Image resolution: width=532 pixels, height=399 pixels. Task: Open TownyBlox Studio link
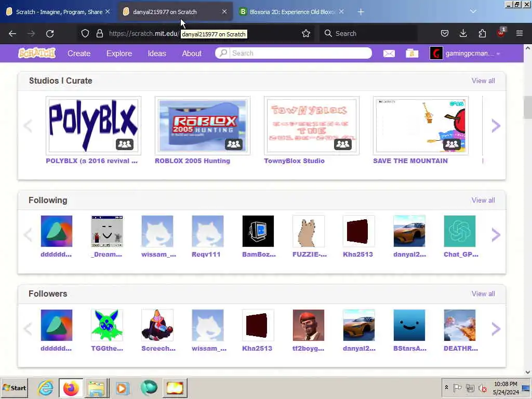click(294, 161)
